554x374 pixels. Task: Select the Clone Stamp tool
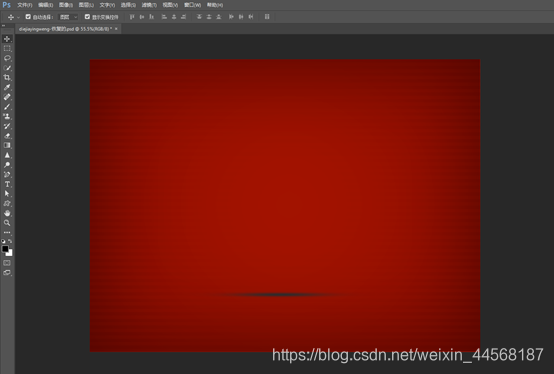(x=7, y=116)
